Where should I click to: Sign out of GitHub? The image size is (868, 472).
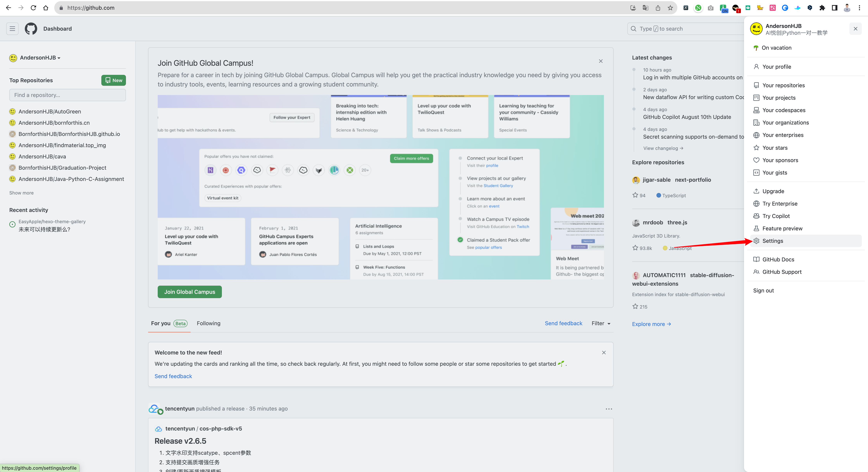806,291
